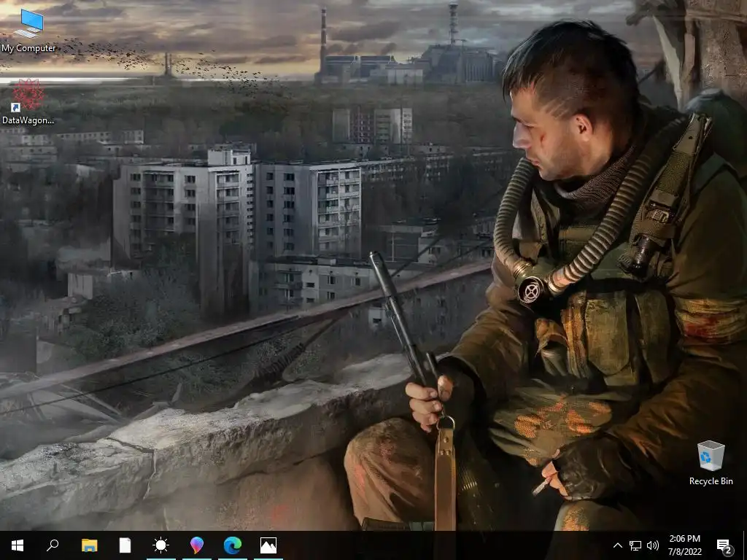The image size is (747, 560).
Task: Open Action Center notifications
Action: pos(724,545)
